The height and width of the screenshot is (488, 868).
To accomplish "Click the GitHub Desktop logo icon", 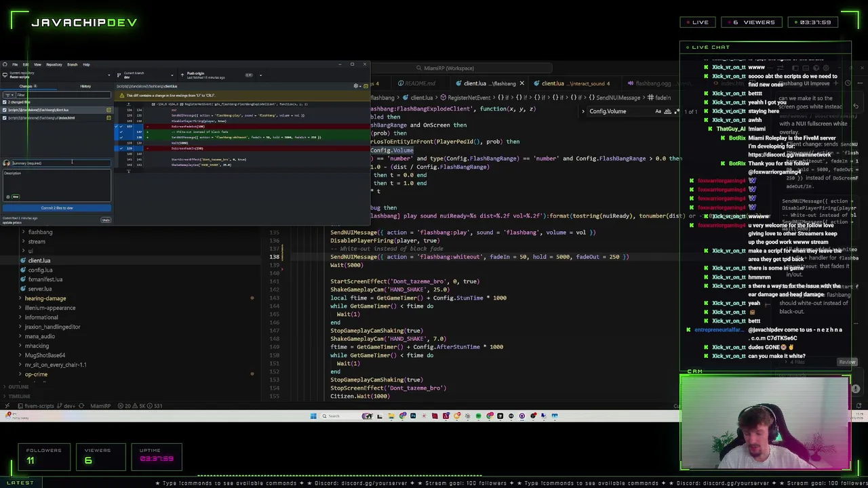I will point(5,64).
